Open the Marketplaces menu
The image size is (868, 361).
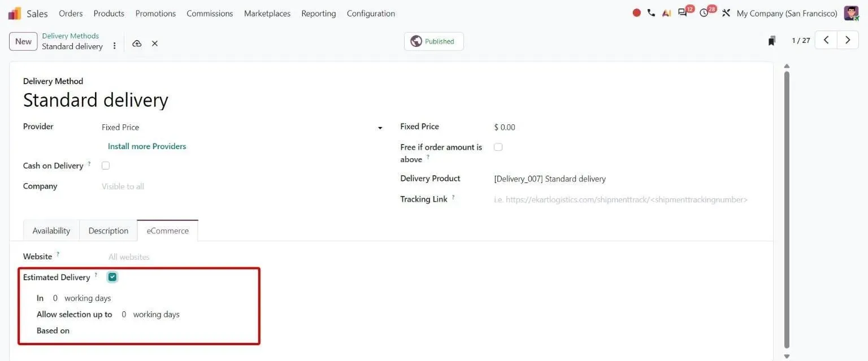pyautogui.click(x=267, y=13)
